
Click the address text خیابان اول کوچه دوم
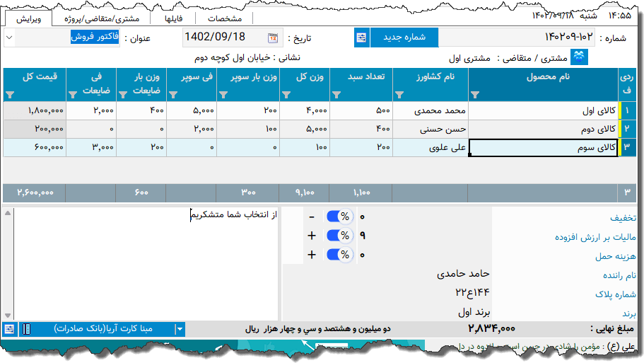[x=232, y=57]
